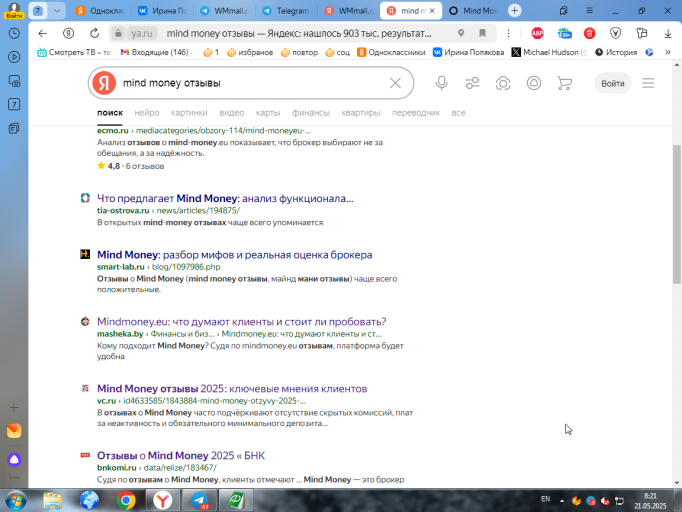The height and width of the screenshot is (512, 682).
Task: Open a new browser tab
Action: pos(515,10)
